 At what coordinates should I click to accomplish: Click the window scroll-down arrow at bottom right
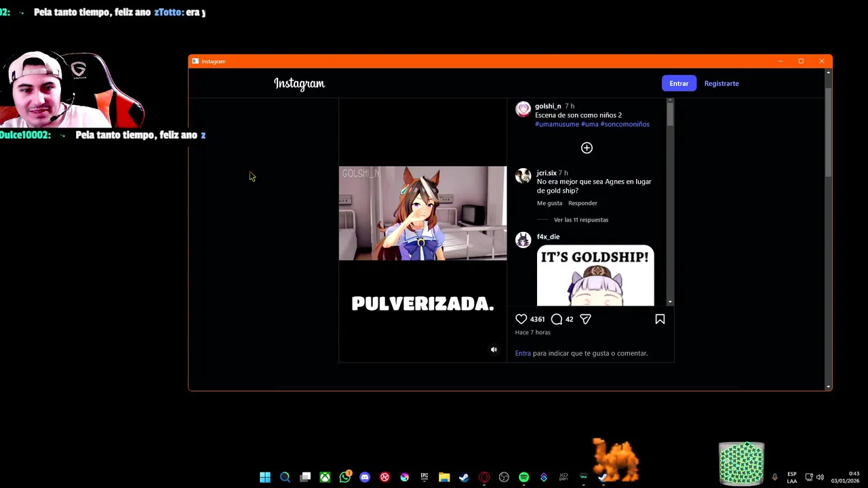tap(828, 386)
